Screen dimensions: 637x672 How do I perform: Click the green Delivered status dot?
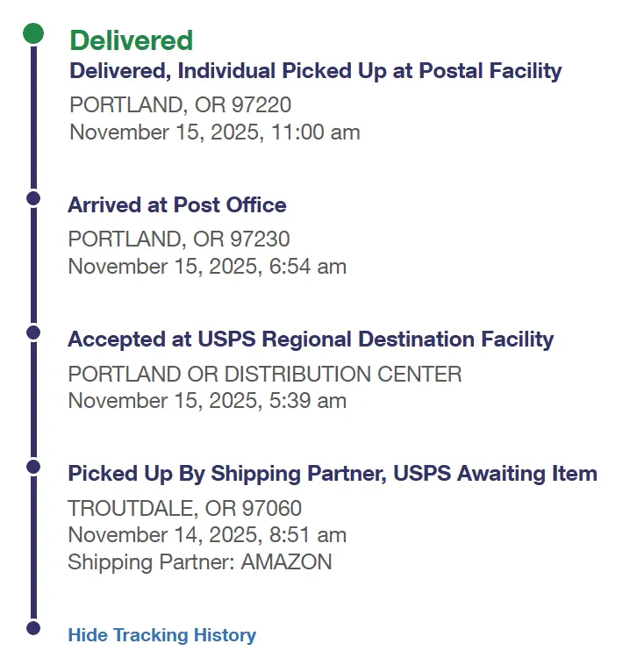[33, 34]
